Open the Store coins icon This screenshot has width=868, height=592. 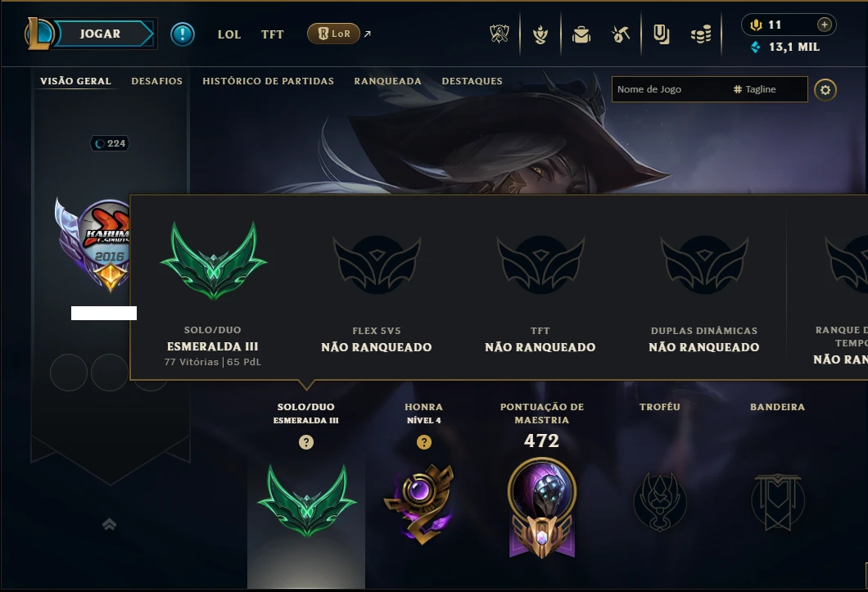(x=701, y=34)
